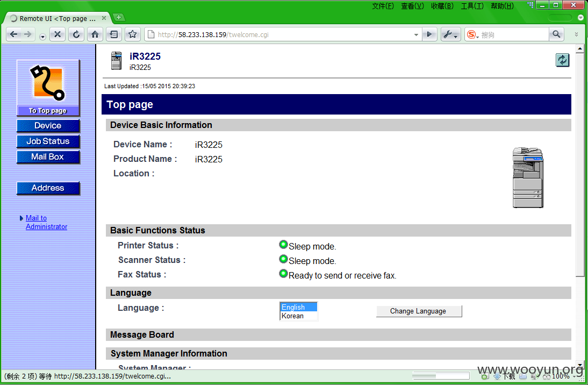The image size is (588, 385).
Task: Close the Remote UI Top page tab
Action: [104, 18]
